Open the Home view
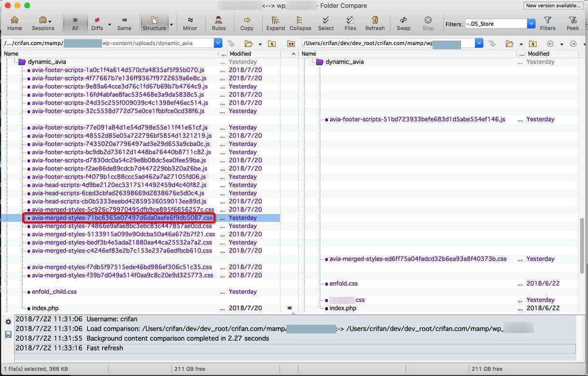Screen dimensions: 588x376 (x=14, y=23)
